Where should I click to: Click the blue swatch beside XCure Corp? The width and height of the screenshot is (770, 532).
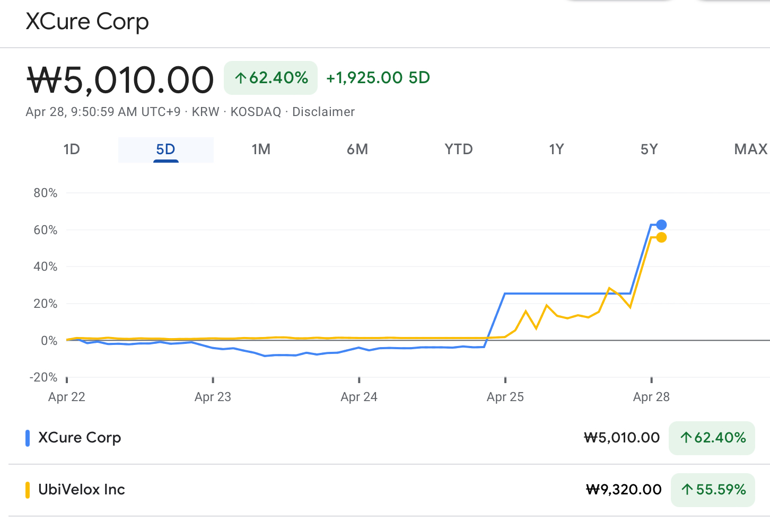tap(28, 438)
